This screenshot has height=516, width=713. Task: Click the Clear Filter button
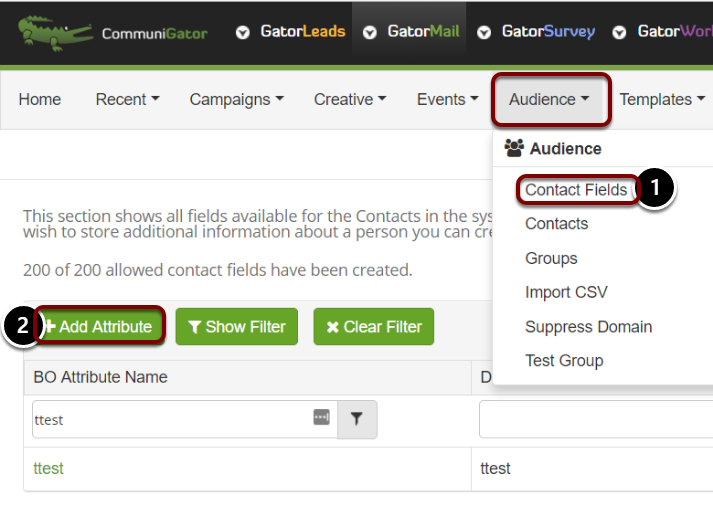click(374, 326)
